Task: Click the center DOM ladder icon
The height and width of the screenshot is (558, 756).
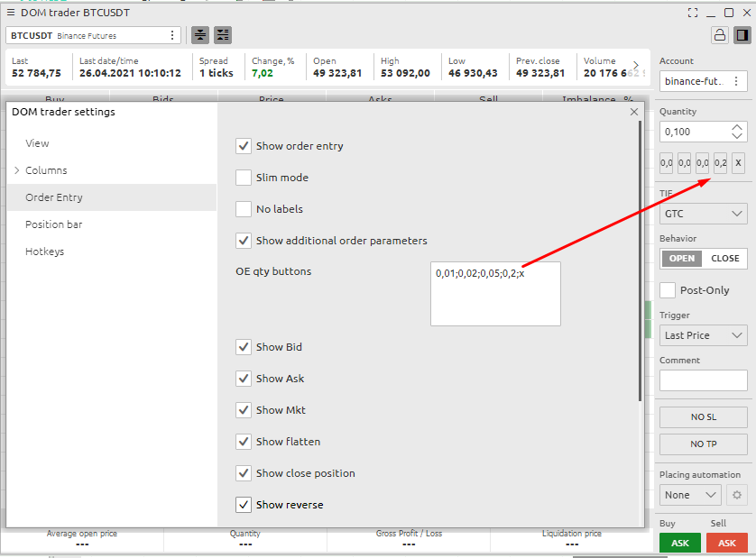Action: (200, 35)
